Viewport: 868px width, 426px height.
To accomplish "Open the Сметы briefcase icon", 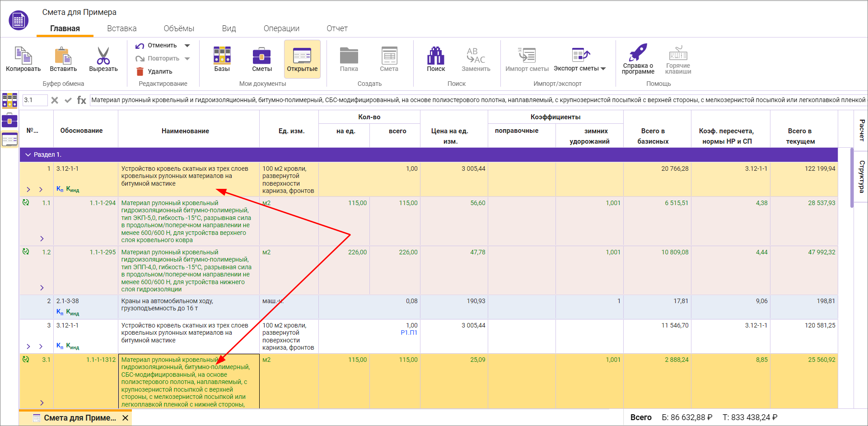I will click(x=262, y=55).
